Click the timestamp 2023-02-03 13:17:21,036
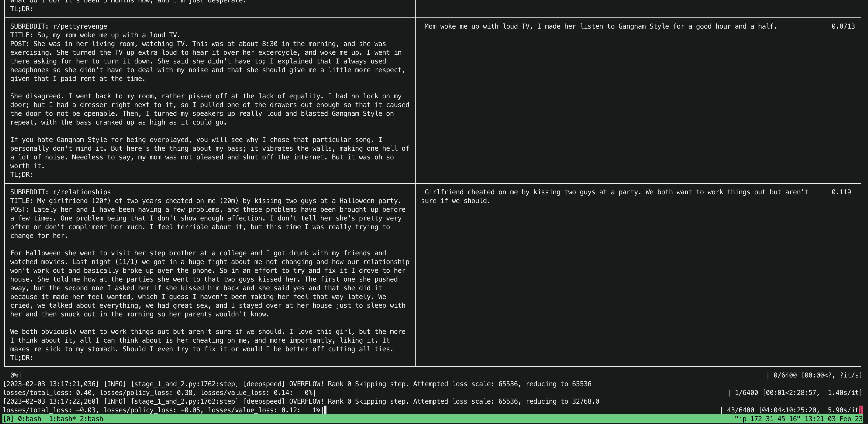868x424 pixels. (x=51, y=384)
